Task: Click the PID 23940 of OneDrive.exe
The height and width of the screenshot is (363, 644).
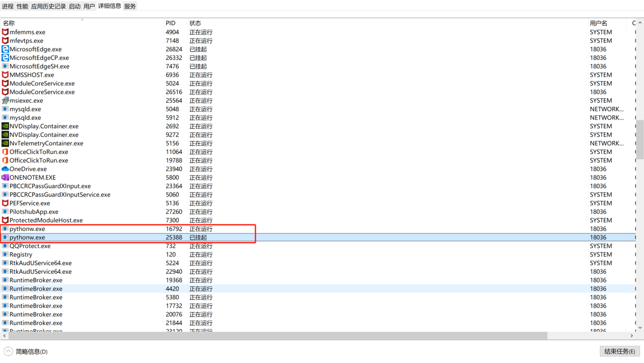Action: [x=174, y=169]
